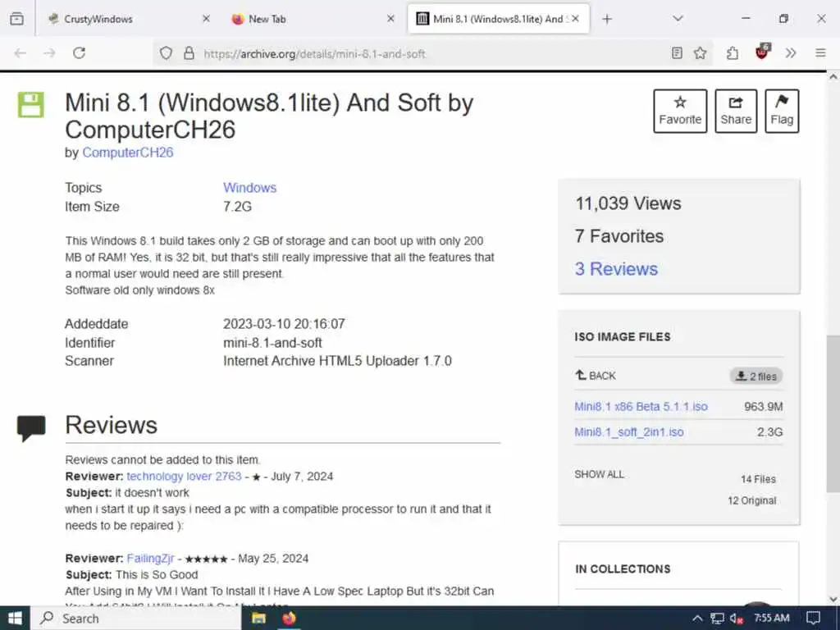The height and width of the screenshot is (630, 840).
Task: Click the scrollbar up arrow
Action: pyautogui.click(x=833, y=76)
